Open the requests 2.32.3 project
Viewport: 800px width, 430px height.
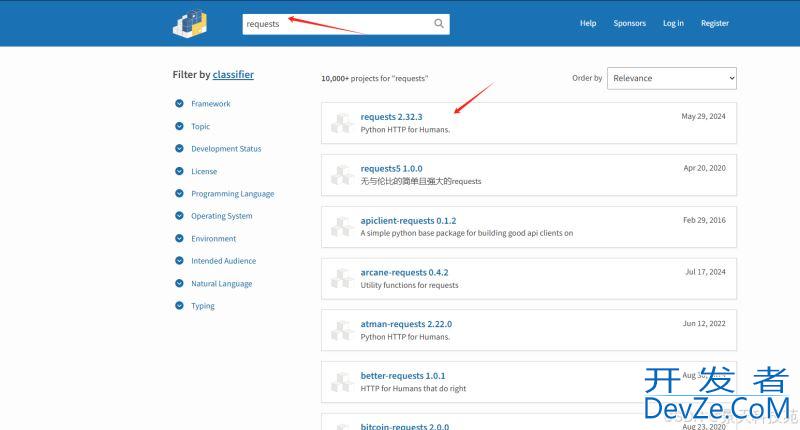pos(391,117)
